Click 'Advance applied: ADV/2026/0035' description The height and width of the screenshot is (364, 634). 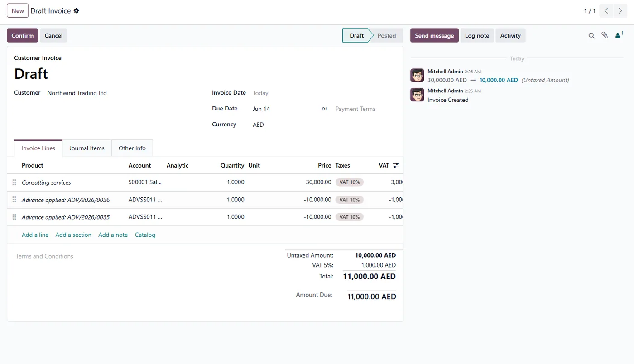tap(66, 217)
